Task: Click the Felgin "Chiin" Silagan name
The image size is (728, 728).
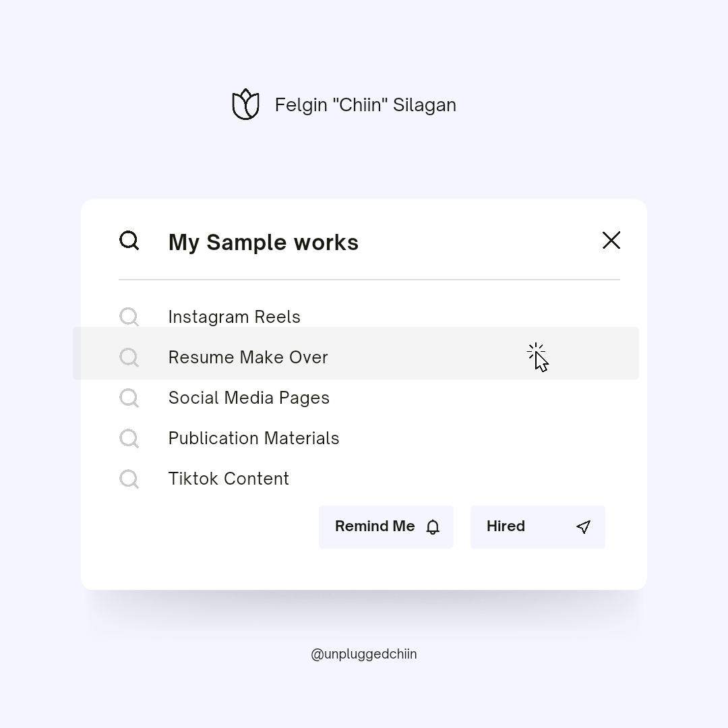Action: tap(365, 105)
